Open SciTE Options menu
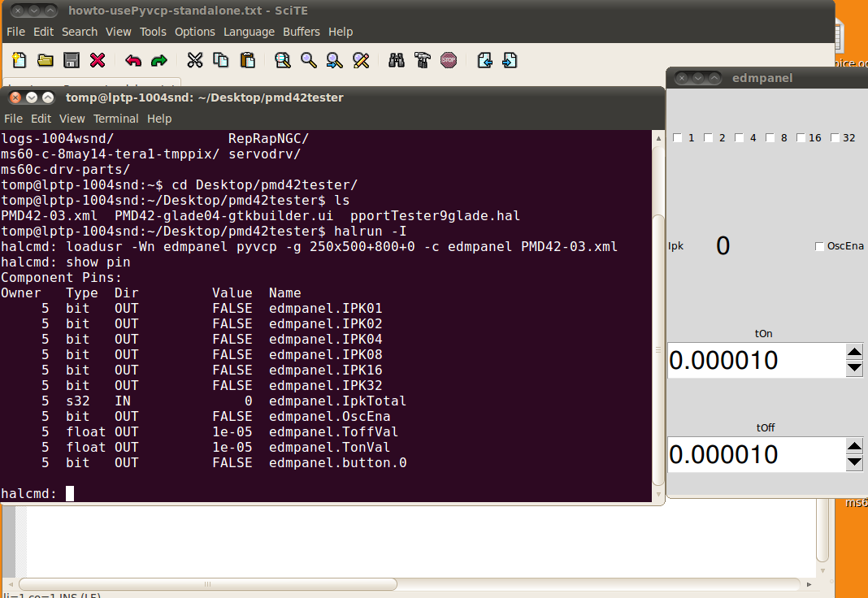This screenshot has width=868, height=598. click(195, 32)
